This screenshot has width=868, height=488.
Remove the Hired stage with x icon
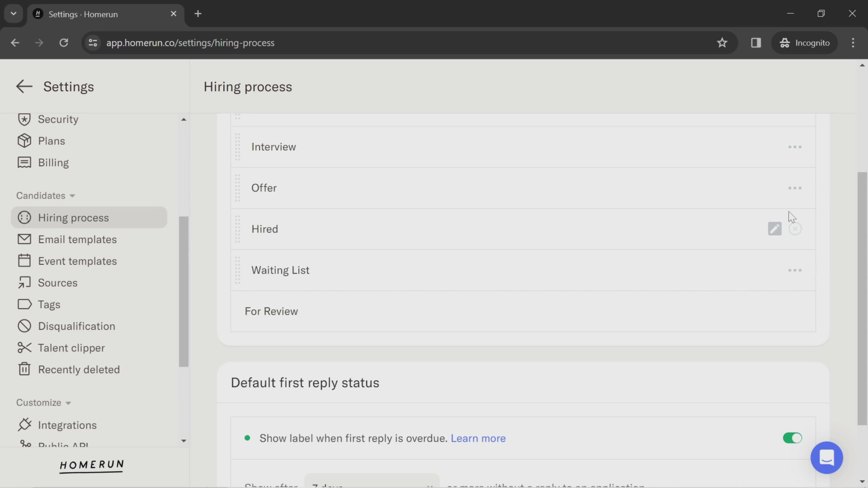coord(795,229)
